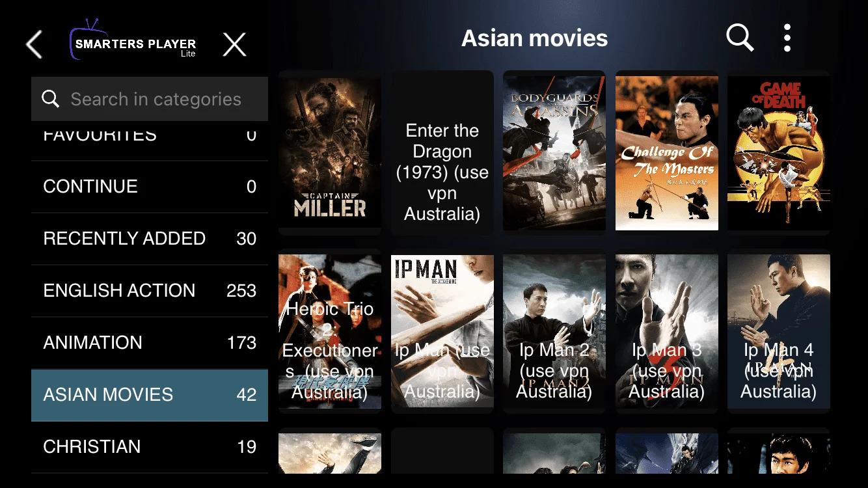Open Bodyguards and Assassins poster
The image size is (868, 488).
point(554,153)
